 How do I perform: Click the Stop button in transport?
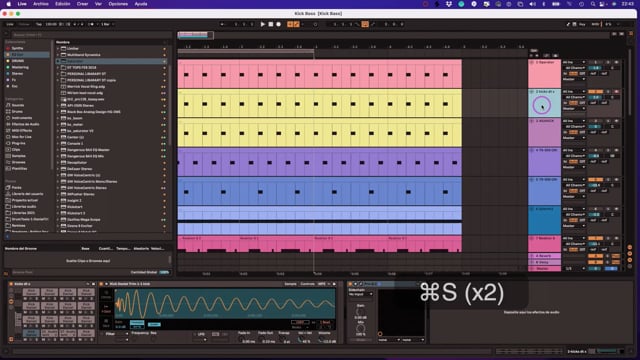(270, 24)
